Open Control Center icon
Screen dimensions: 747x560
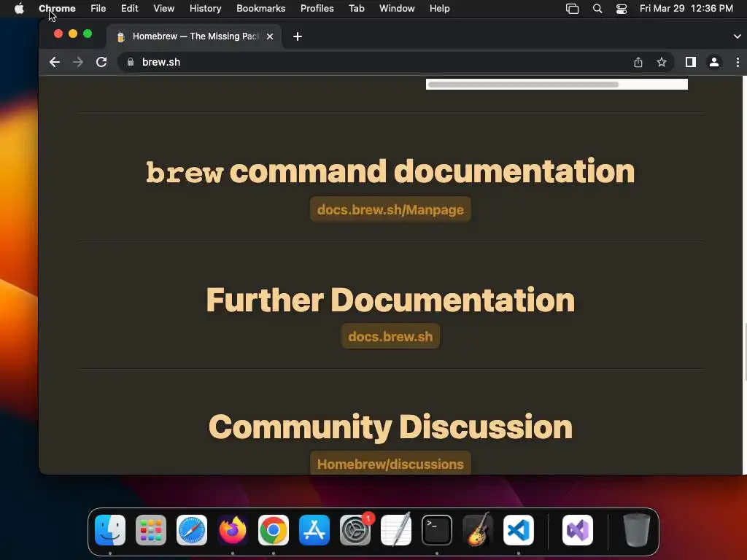coord(622,9)
